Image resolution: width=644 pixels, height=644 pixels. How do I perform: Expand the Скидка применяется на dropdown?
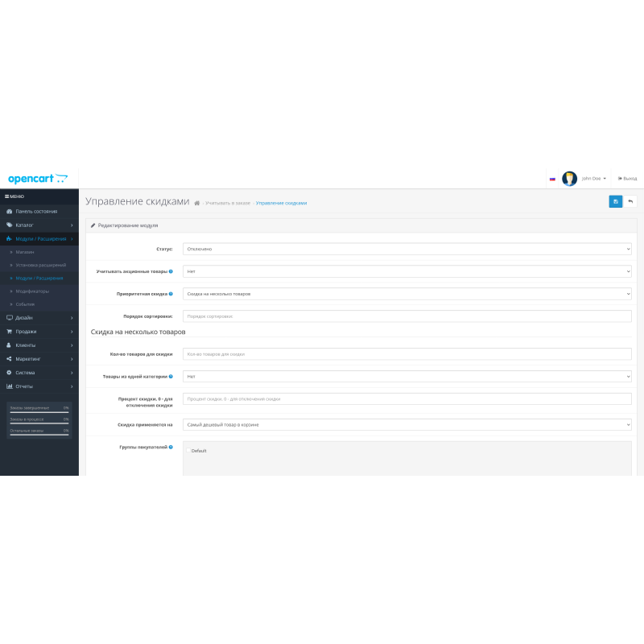(x=407, y=424)
